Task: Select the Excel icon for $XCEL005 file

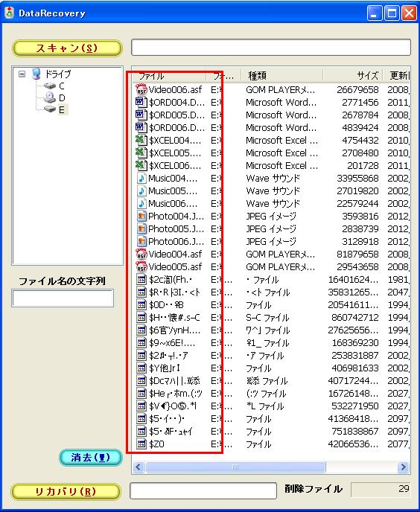Action: pyautogui.click(x=141, y=153)
